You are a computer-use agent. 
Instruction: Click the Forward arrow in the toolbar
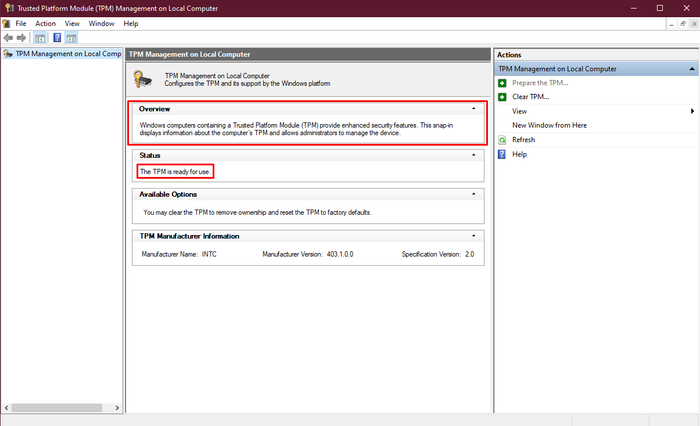(21, 38)
